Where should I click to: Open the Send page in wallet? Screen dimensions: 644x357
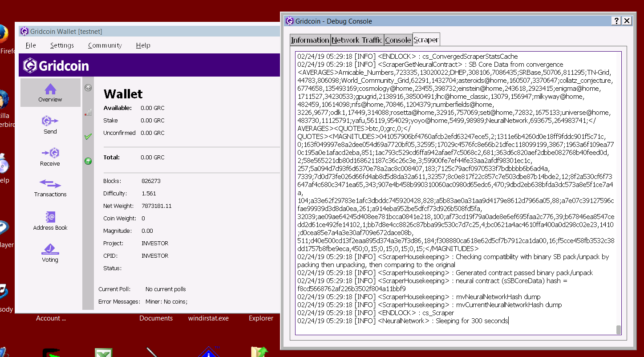(50, 125)
